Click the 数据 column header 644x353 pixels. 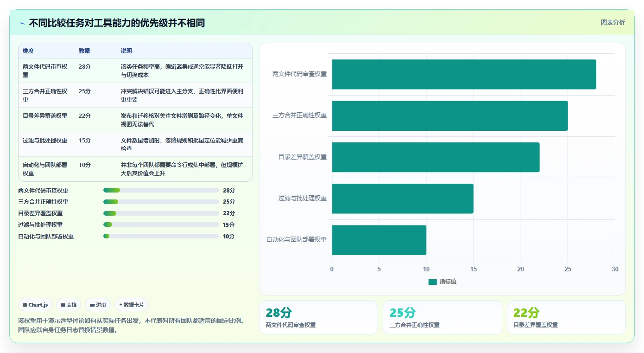(x=84, y=51)
